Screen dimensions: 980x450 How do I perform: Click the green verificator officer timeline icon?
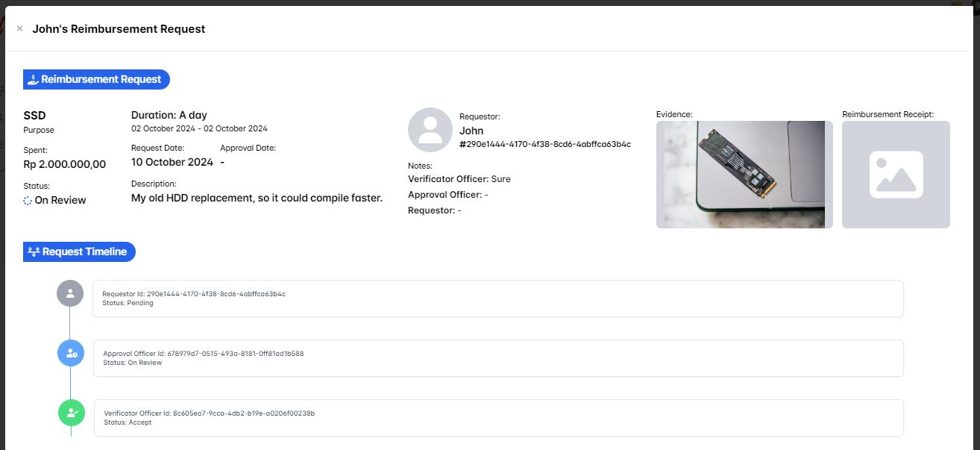pos(72,412)
